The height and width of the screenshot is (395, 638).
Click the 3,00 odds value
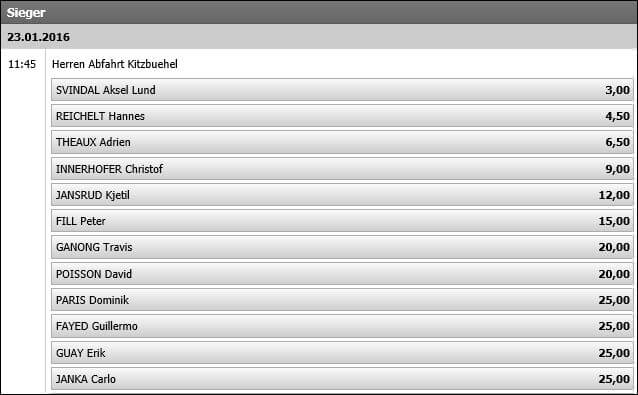coord(617,90)
